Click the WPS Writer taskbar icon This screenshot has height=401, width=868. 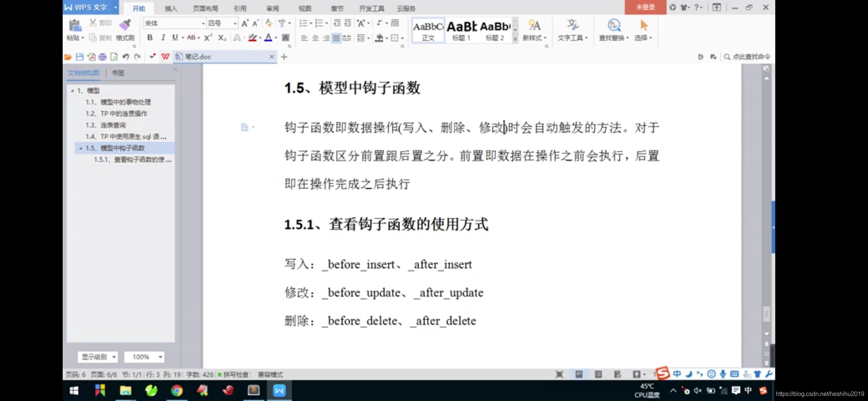[x=279, y=391]
